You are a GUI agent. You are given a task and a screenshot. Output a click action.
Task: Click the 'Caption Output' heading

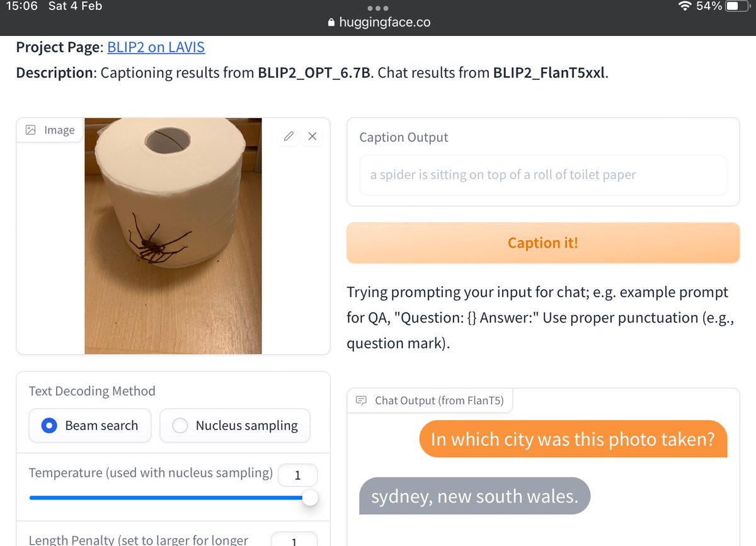click(404, 137)
